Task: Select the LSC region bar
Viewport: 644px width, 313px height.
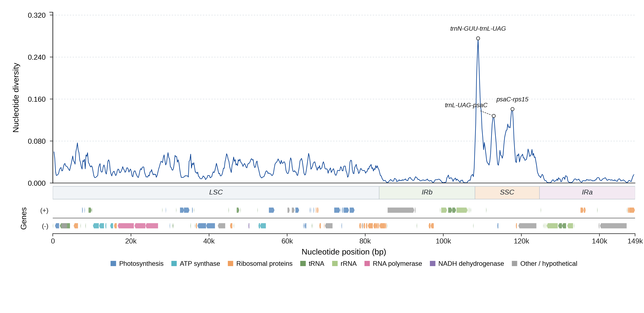Action: (x=216, y=193)
